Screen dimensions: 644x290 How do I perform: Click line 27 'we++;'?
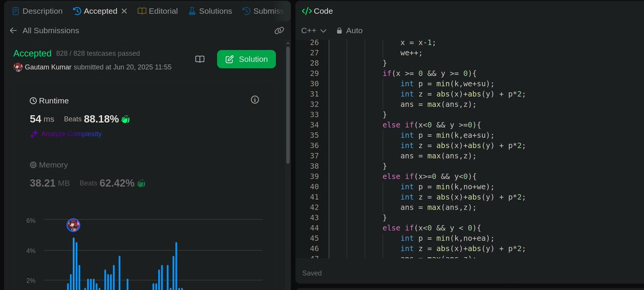411,53
